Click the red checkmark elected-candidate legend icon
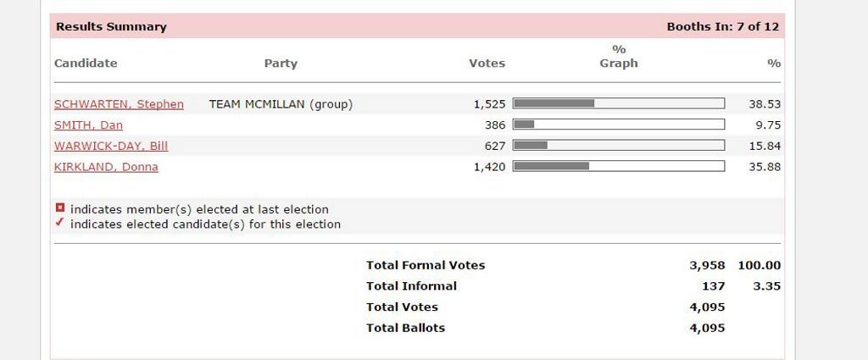The image size is (868, 360). [x=60, y=223]
